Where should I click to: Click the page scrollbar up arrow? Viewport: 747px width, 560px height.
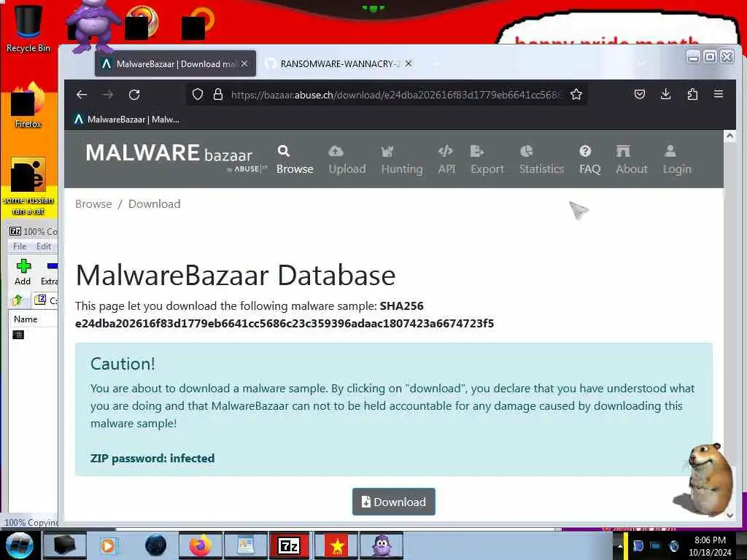coord(729,136)
